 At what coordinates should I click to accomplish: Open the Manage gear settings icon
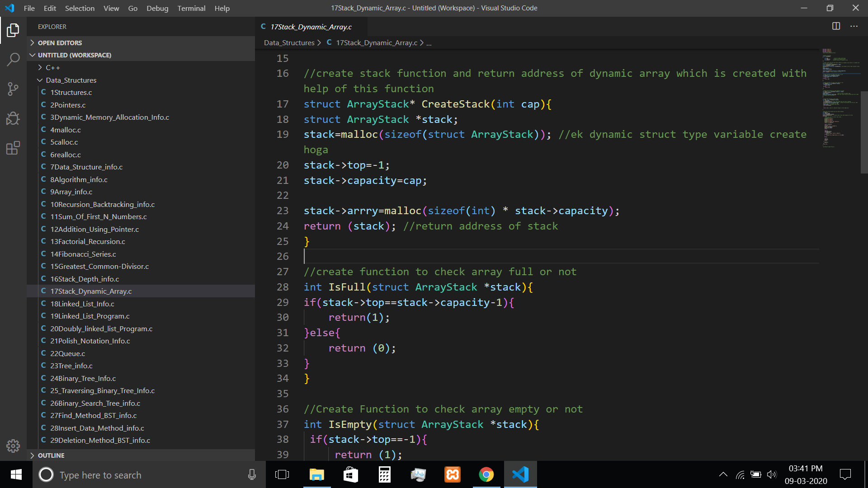click(13, 446)
